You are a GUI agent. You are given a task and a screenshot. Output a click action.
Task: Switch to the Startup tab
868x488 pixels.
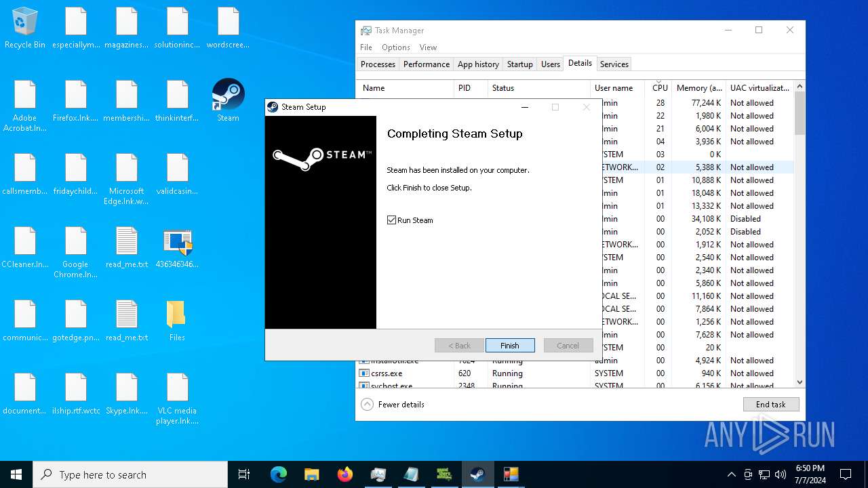pyautogui.click(x=520, y=64)
